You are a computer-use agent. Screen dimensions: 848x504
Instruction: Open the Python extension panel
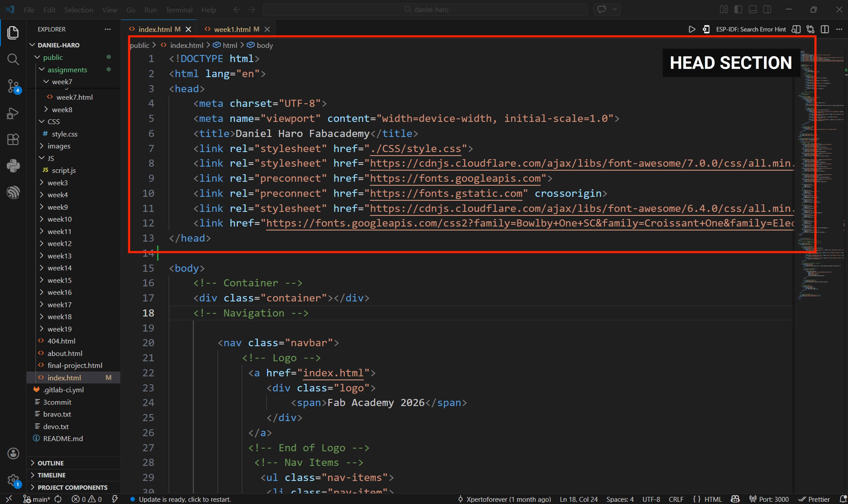click(13, 166)
